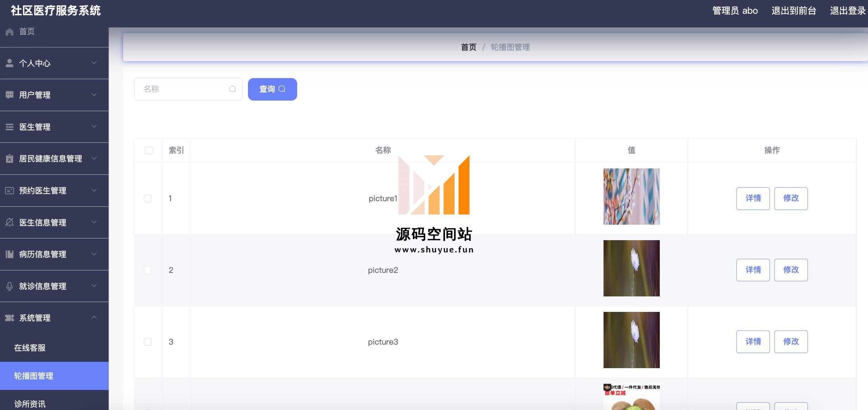
Task: Expand the 用户管理 menu chevron
Action: click(94, 95)
